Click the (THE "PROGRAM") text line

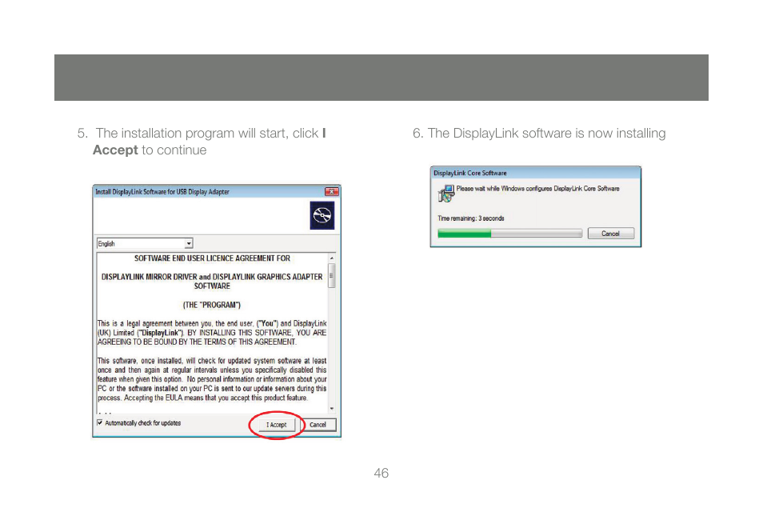[x=212, y=305]
